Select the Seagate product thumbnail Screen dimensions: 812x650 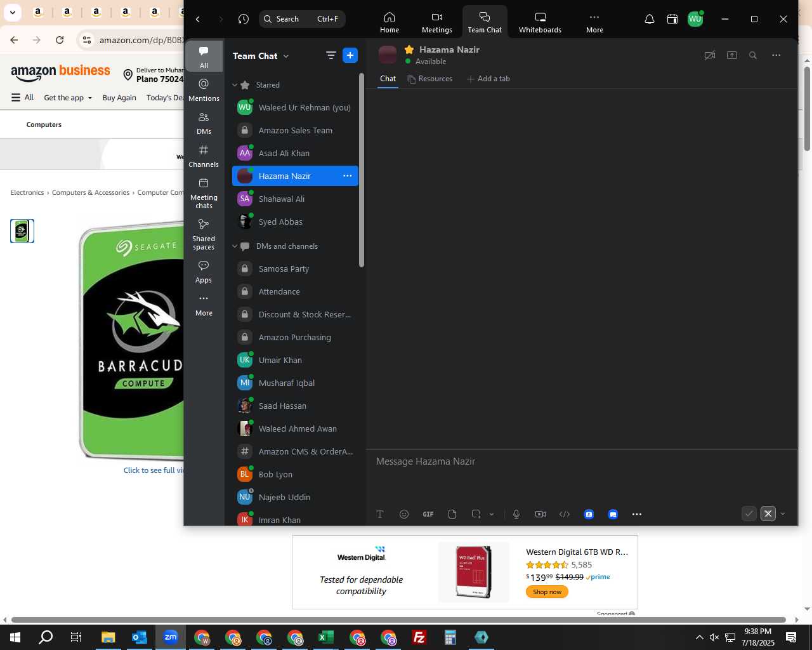[x=22, y=231]
